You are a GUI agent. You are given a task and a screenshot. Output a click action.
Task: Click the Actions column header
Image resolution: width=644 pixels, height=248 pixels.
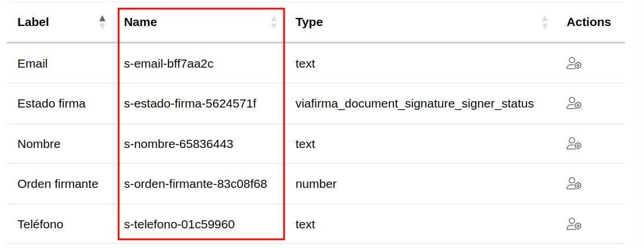588,23
